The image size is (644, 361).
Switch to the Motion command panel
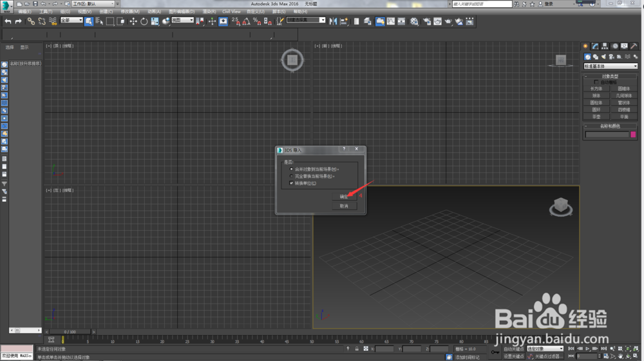pyautogui.click(x=615, y=46)
